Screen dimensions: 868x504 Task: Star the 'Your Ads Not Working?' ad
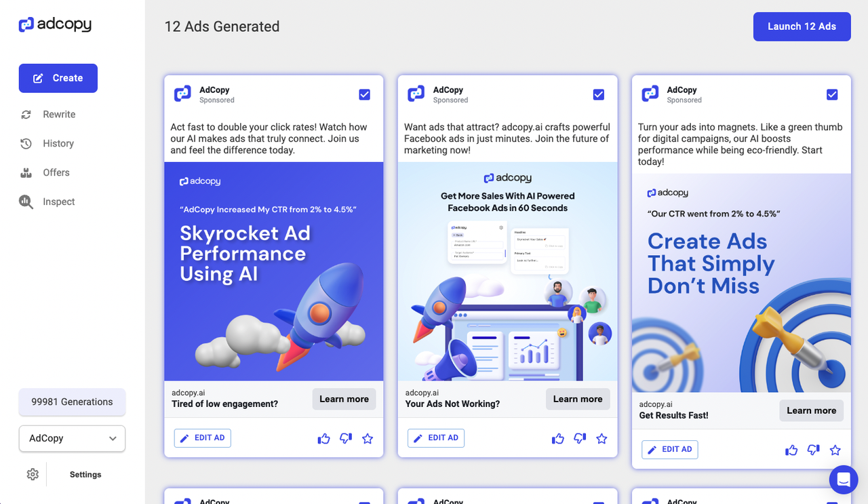click(x=601, y=439)
